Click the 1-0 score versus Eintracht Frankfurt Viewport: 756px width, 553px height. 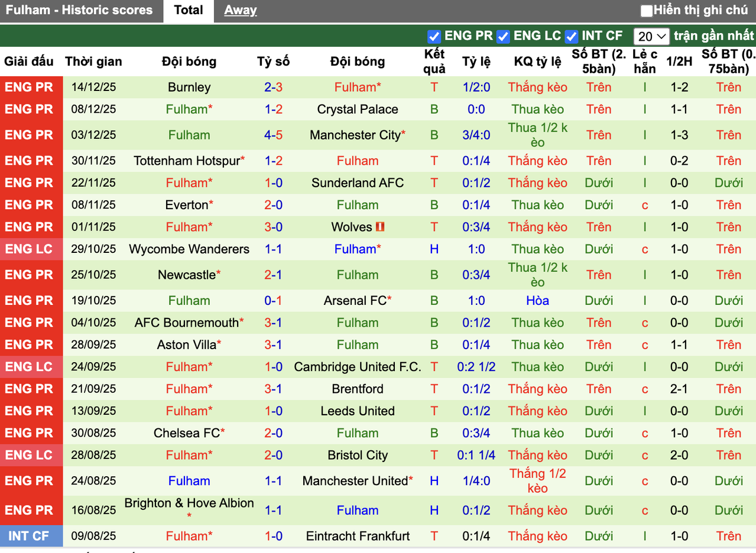click(273, 536)
